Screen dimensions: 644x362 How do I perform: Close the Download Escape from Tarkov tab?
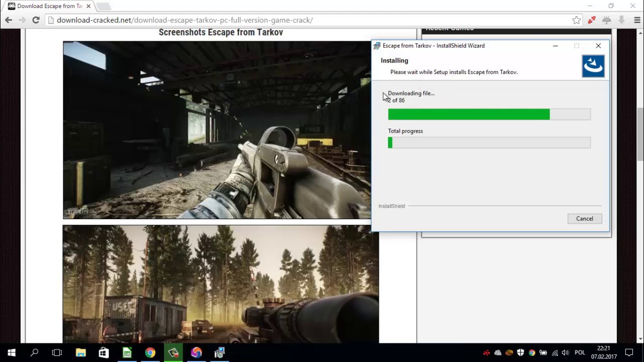click(x=88, y=6)
